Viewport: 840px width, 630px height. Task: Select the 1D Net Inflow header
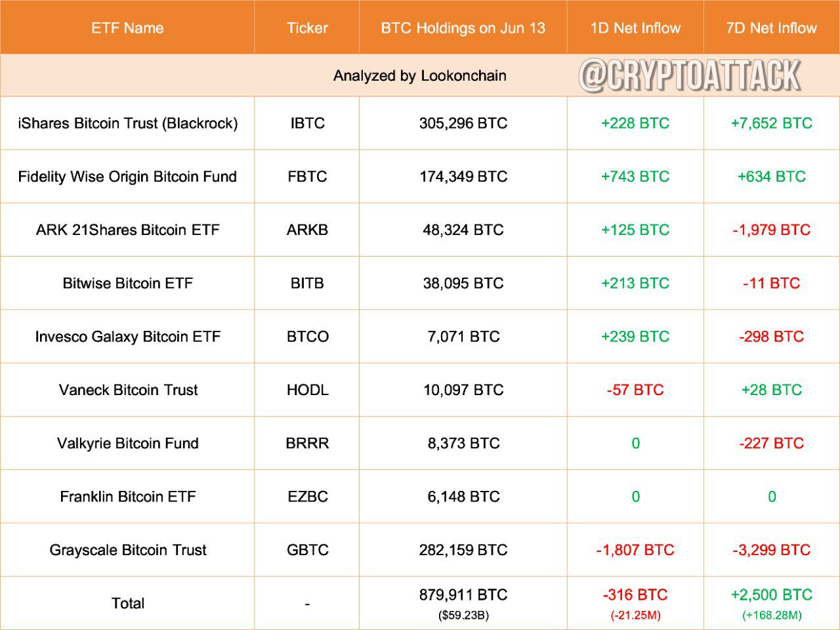[x=635, y=28]
